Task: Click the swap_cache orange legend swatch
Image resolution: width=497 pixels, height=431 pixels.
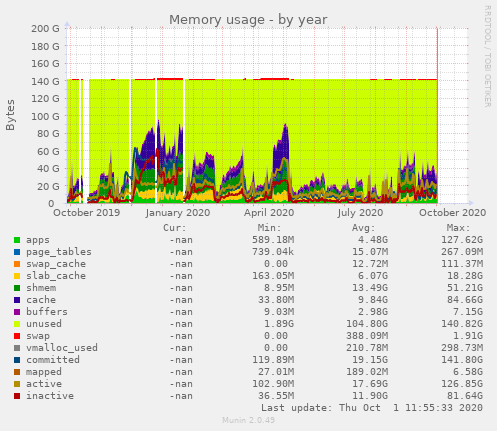Action: point(17,264)
